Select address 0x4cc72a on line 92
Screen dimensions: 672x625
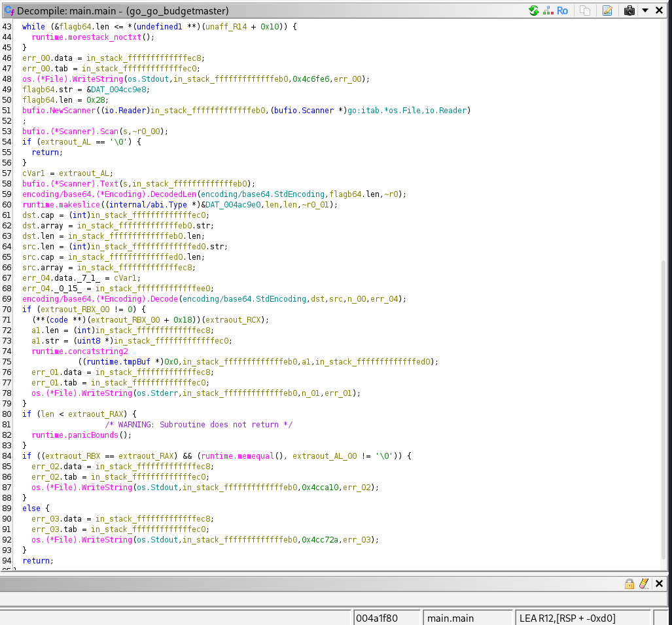click(320, 540)
